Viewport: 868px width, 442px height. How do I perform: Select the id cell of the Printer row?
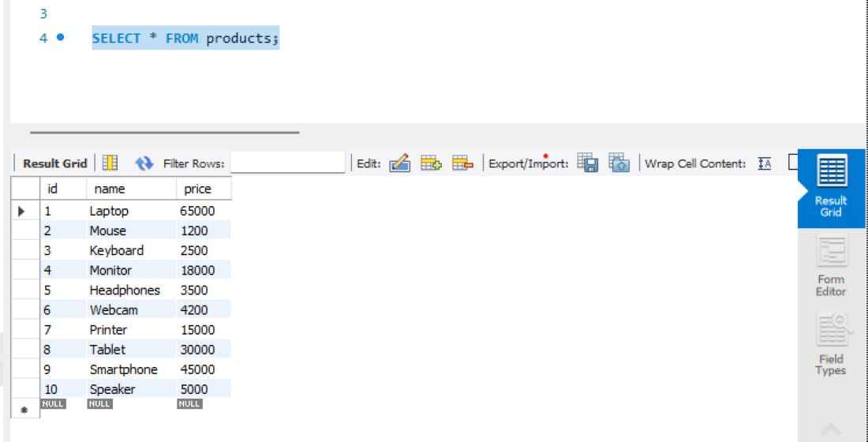[x=63, y=330]
